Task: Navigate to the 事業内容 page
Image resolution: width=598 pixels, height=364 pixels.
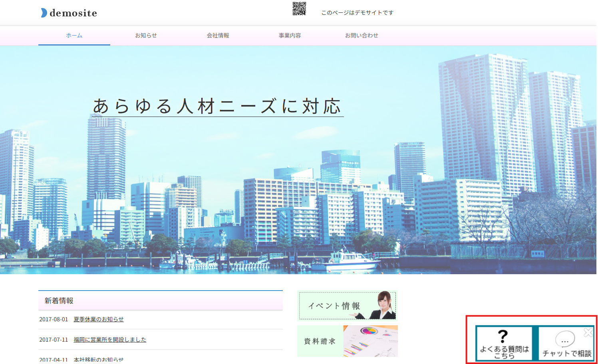Action: pos(290,36)
